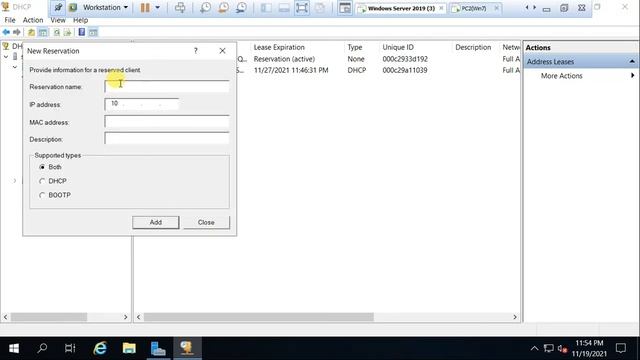
Task: Open the snapshot manager
Action: click(x=241, y=8)
